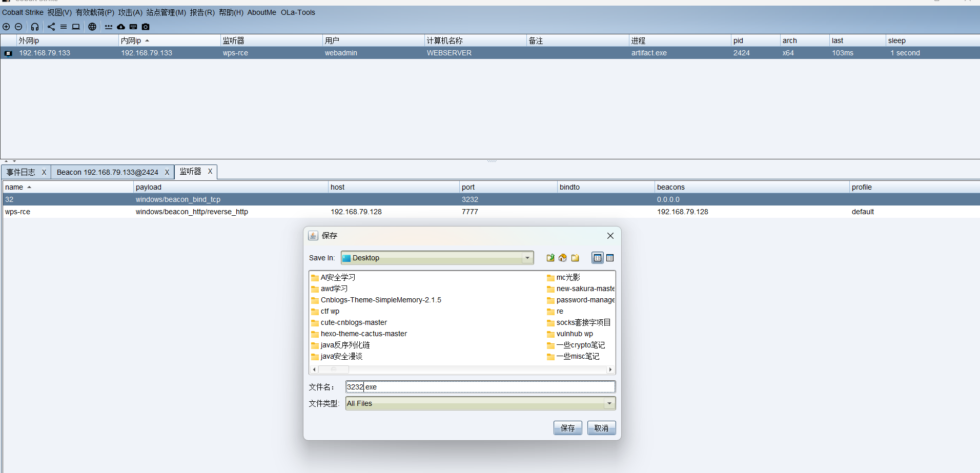Screen dimensions: 980x473
Task: Sort sessions by sleep column header
Action: click(933, 40)
